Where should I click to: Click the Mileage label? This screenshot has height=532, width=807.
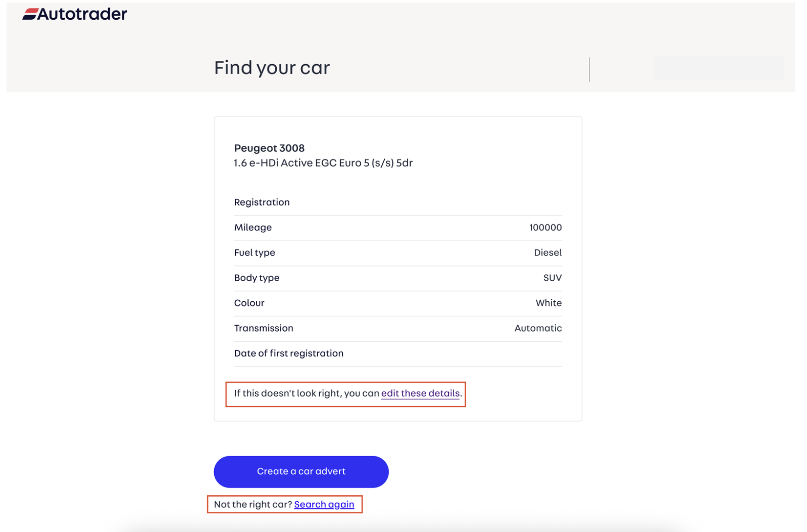253,228
